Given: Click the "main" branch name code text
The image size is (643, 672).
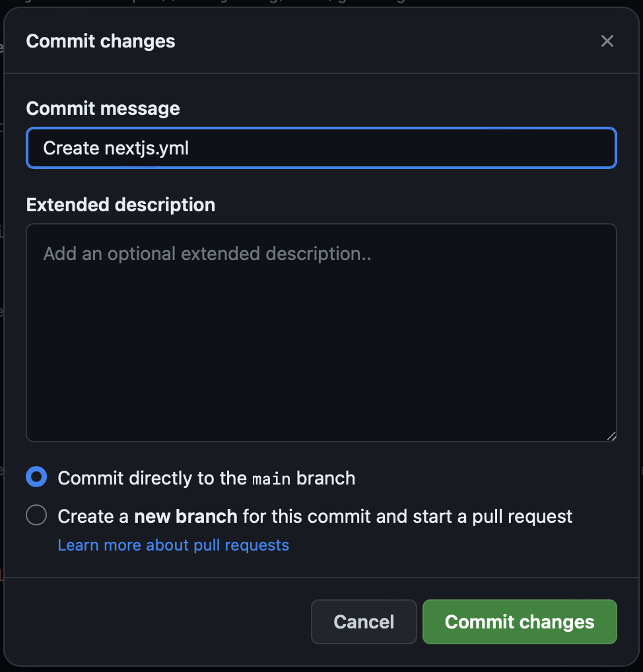Looking at the screenshot, I should pyautogui.click(x=271, y=479).
